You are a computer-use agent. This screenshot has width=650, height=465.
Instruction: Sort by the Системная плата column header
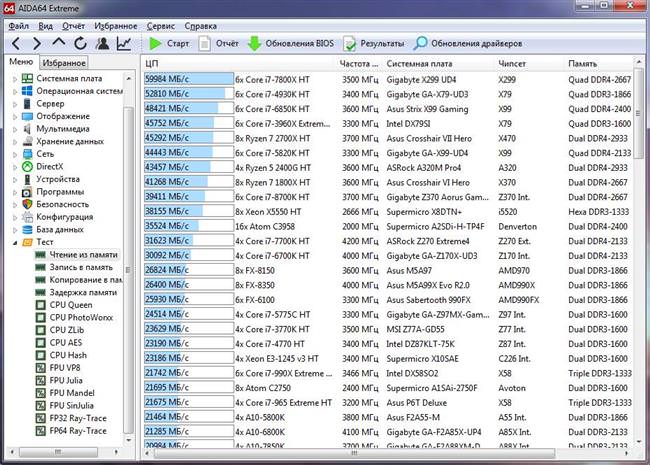click(x=439, y=63)
